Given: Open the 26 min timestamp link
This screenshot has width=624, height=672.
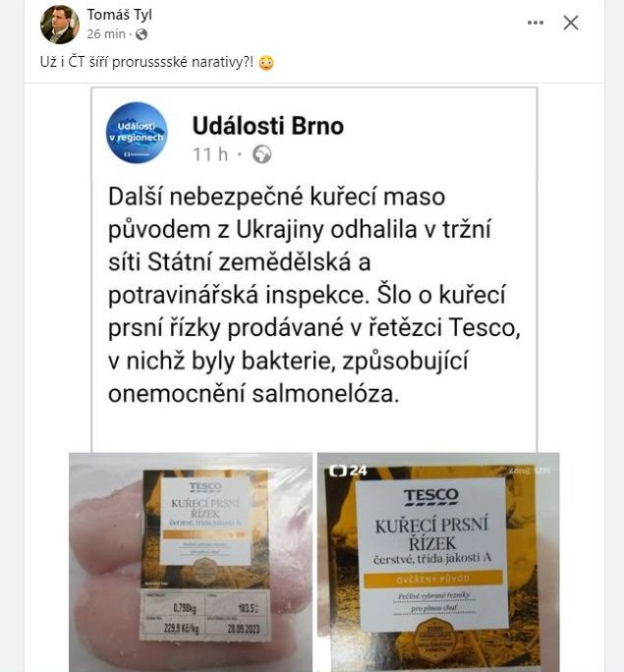Looking at the screenshot, I should pos(106,34).
